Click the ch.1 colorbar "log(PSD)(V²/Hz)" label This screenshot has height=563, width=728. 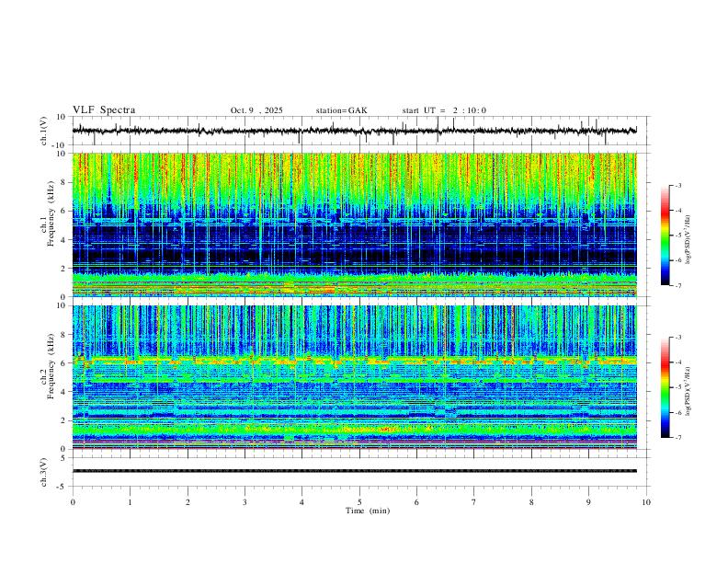pyautogui.click(x=688, y=239)
